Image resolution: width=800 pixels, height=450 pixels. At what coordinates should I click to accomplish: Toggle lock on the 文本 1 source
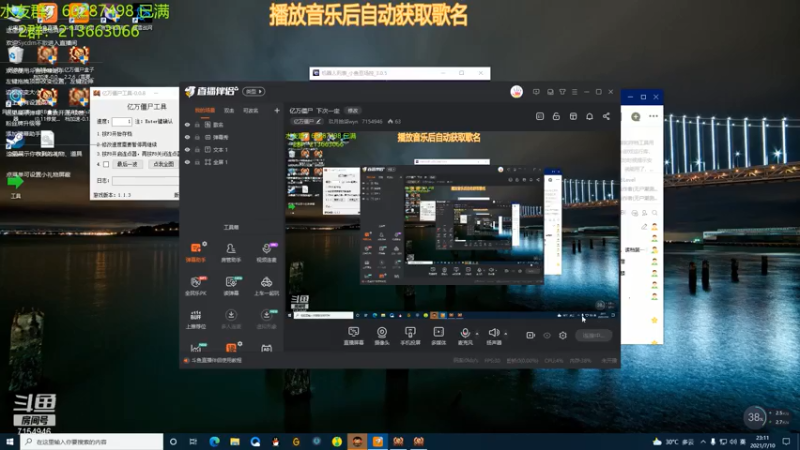pyautogui.click(x=197, y=149)
